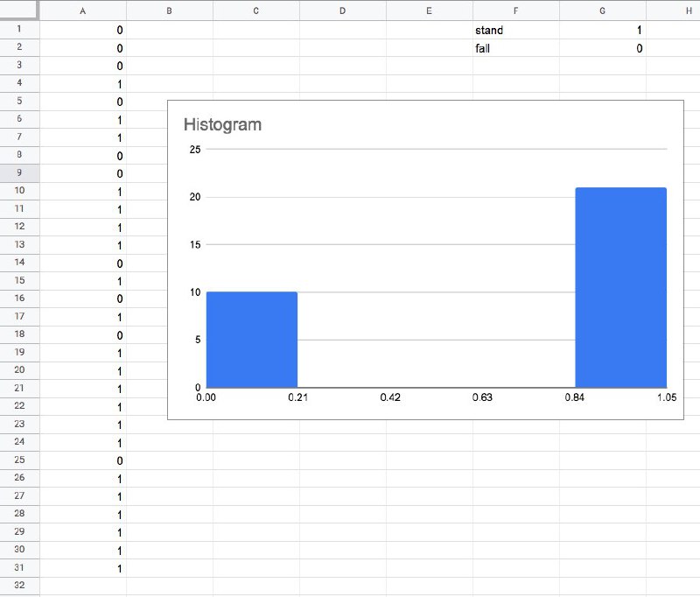
Task: Select column C header
Action: (x=255, y=11)
